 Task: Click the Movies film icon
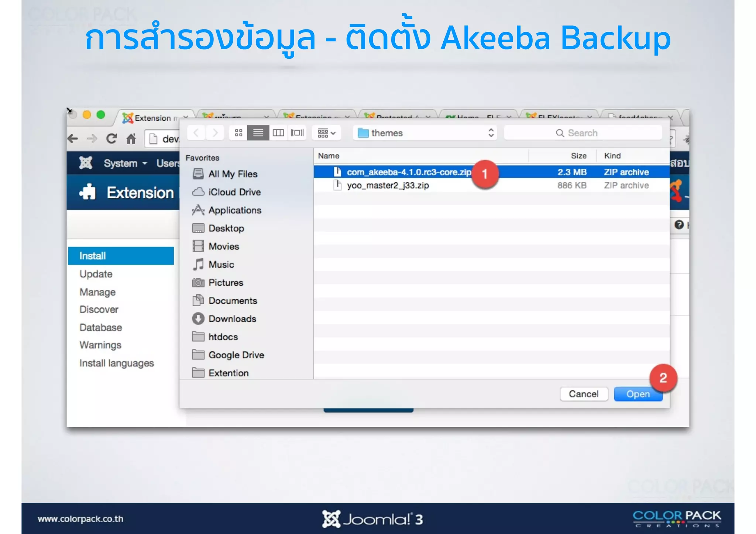point(198,246)
